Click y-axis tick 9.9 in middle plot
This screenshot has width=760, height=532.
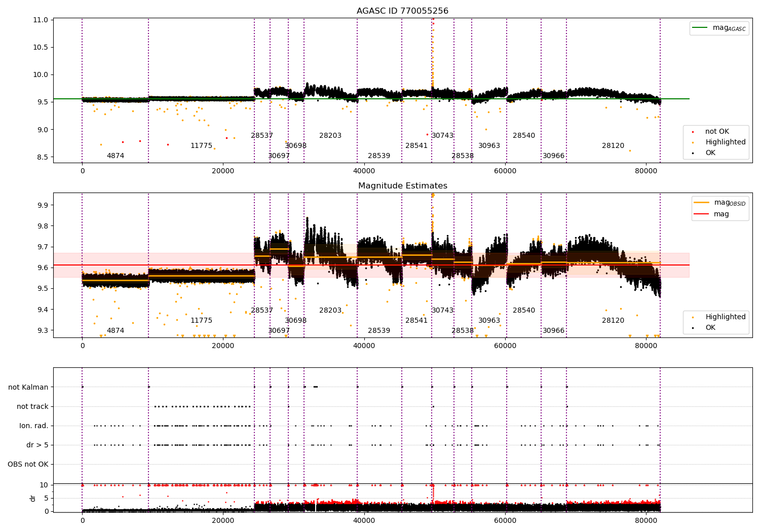pyautogui.click(x=43, y=205)
